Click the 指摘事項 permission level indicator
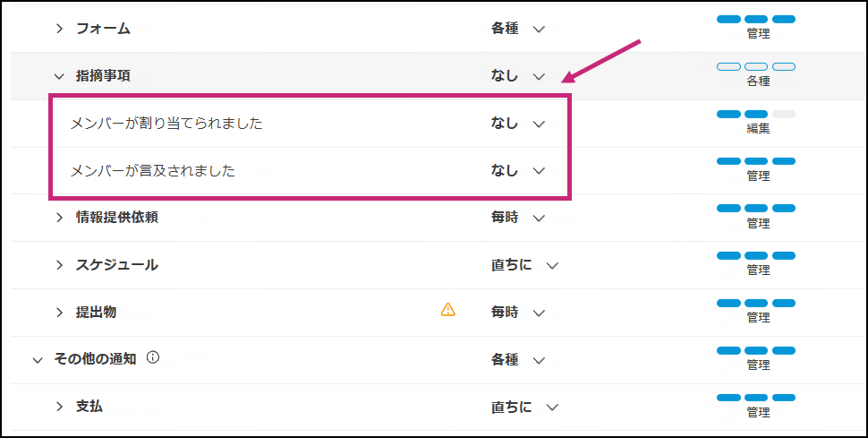The height and width of the screenshot is (438, 868). pos(756,67)
